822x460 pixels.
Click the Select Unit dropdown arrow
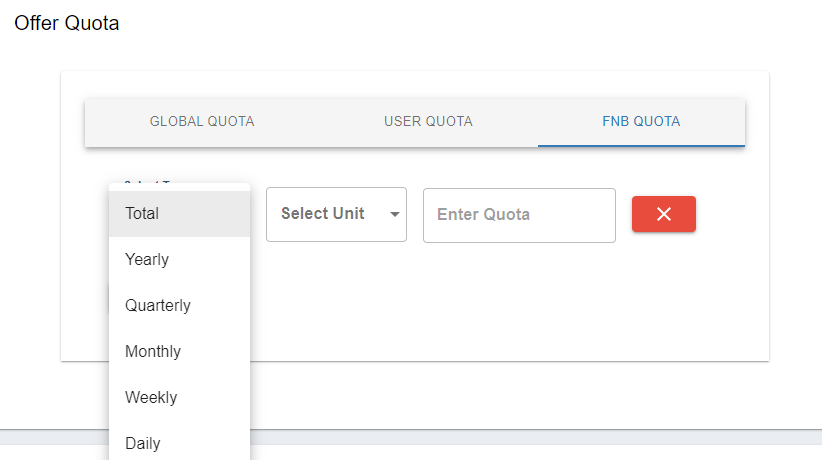(x=395, y=214)
